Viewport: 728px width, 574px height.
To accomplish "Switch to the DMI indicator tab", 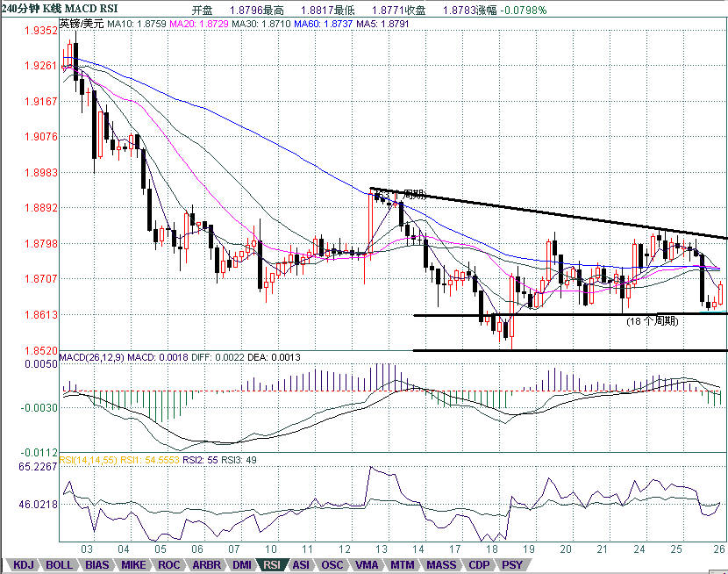I will [x=242, y=564].
